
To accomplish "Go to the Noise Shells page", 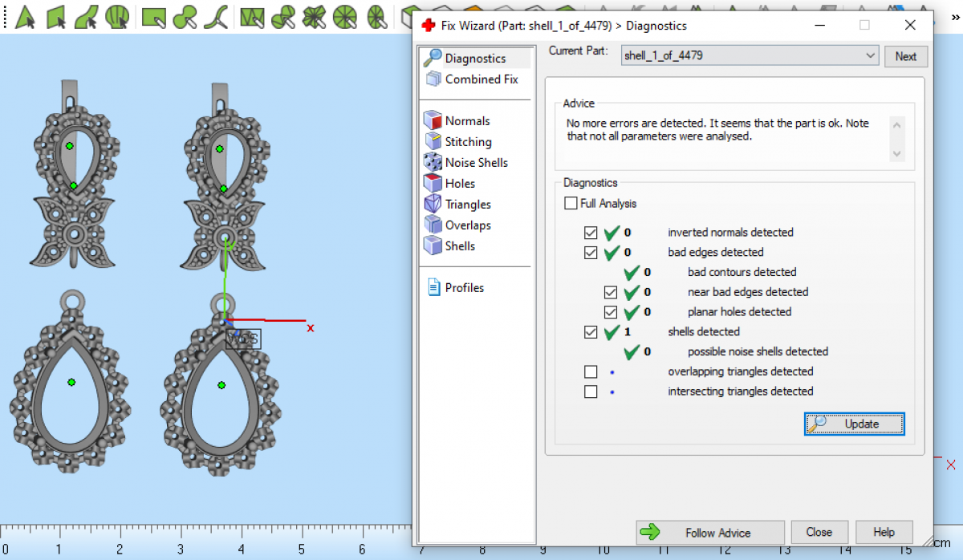I will (476, 163).
